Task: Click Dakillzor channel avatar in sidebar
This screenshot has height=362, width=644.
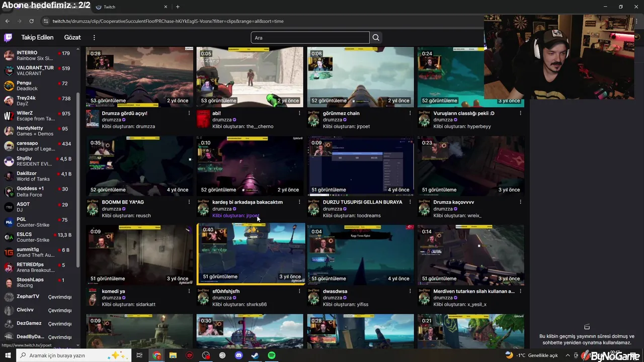Action: tap(9, 176)
